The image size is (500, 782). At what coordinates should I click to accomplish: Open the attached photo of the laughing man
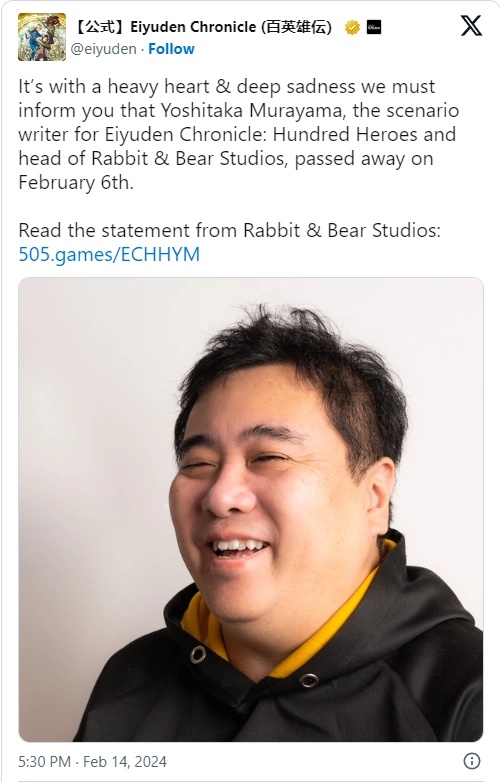[251, 509]
